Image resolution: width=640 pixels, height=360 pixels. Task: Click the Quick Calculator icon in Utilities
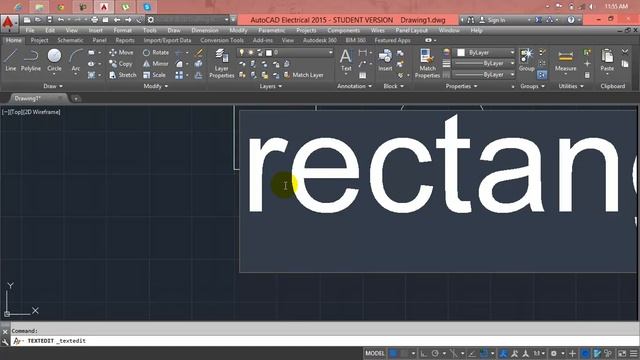click(x=587, y=76)
